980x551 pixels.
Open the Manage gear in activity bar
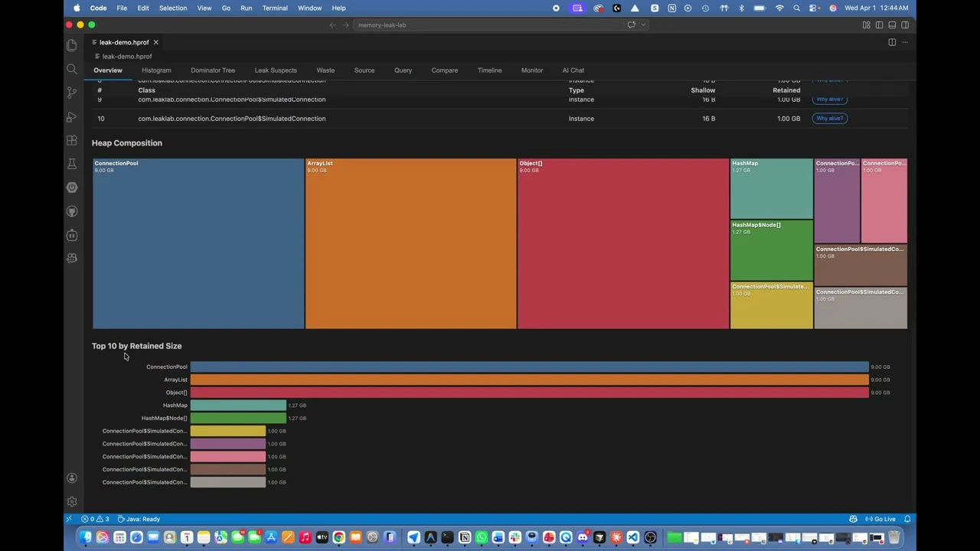72,502
